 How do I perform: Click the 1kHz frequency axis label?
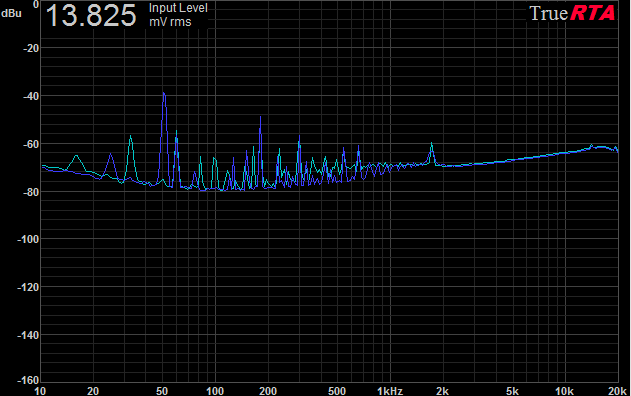tap(390, 391)
